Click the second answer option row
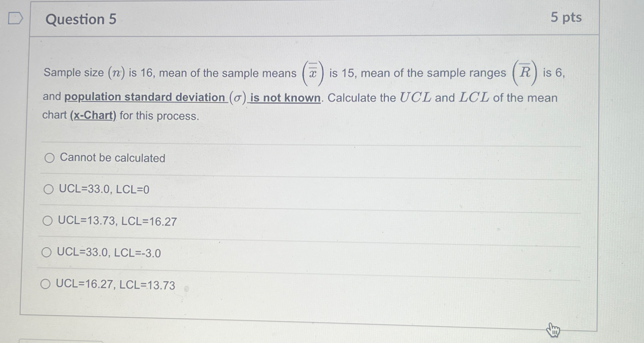Screen dimensions: 644x343 (x=104, y=190)
